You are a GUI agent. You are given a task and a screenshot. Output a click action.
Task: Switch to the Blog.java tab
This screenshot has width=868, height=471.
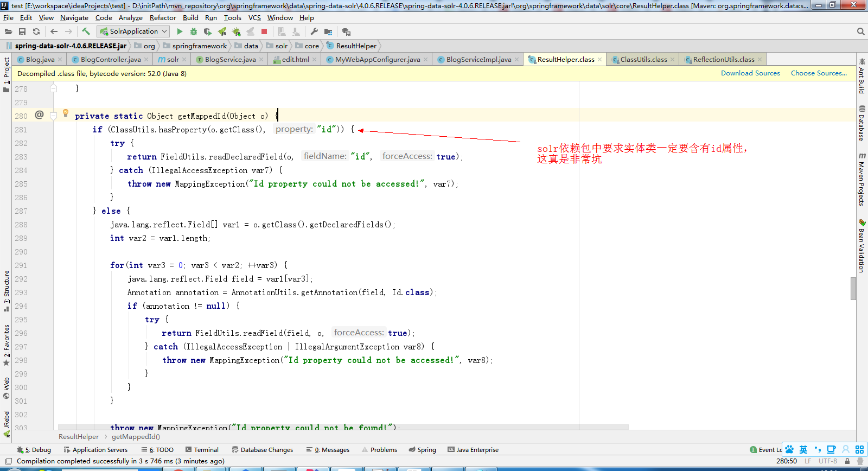pyautogui.click(x=40, y=60)
